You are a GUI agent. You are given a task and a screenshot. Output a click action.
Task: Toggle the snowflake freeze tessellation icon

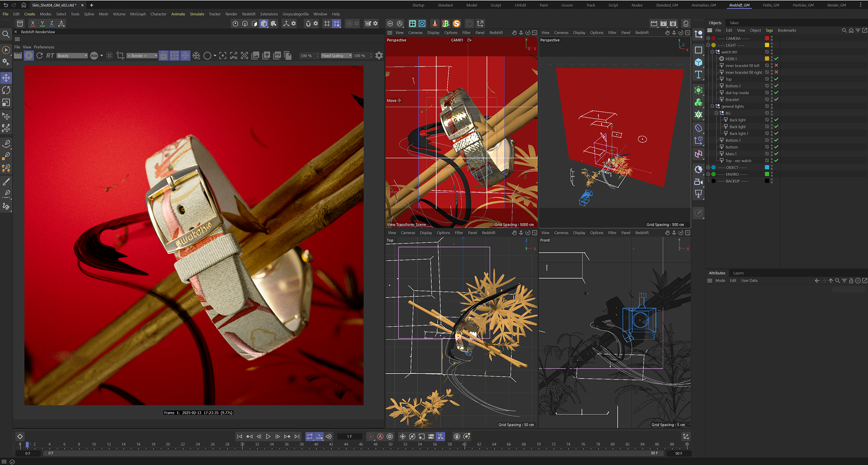pos(185,56)
